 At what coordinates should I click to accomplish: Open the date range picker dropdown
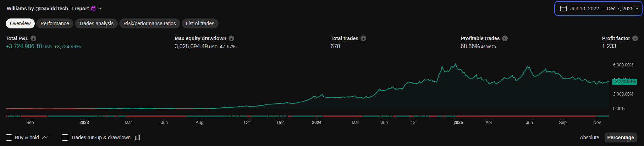598,9
